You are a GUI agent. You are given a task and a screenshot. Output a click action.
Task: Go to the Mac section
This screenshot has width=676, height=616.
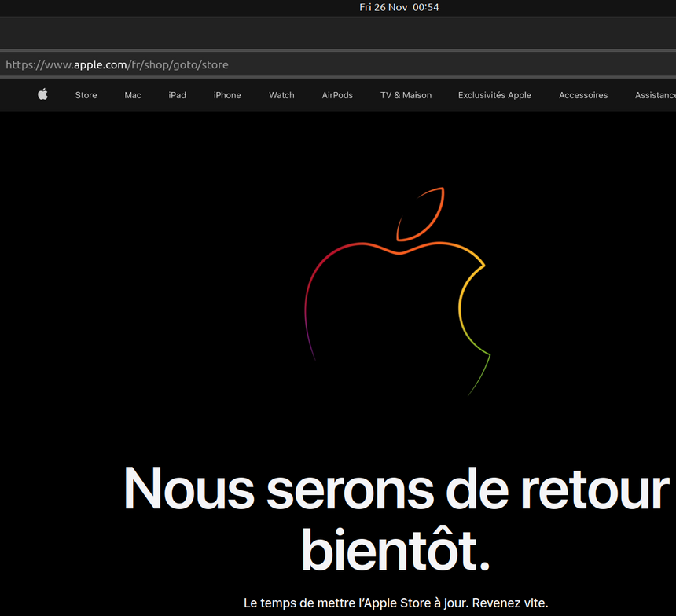coord(133,95)
